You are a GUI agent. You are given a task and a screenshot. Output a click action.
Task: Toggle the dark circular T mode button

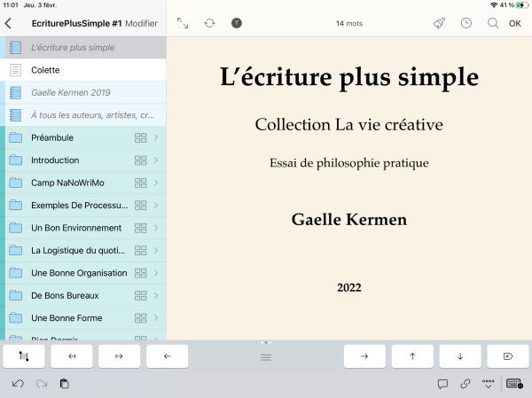[x=237, y=23]
